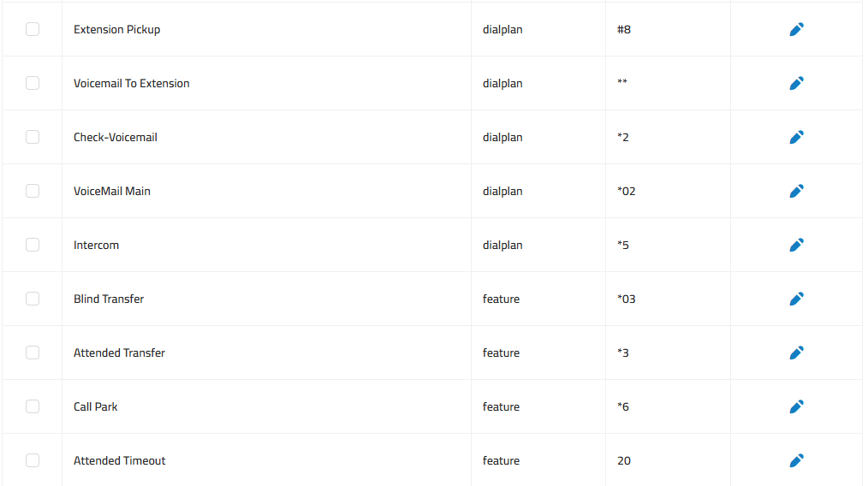
Task: Select the Attended Timeout checkbox
Action: [x=33, y=460]
